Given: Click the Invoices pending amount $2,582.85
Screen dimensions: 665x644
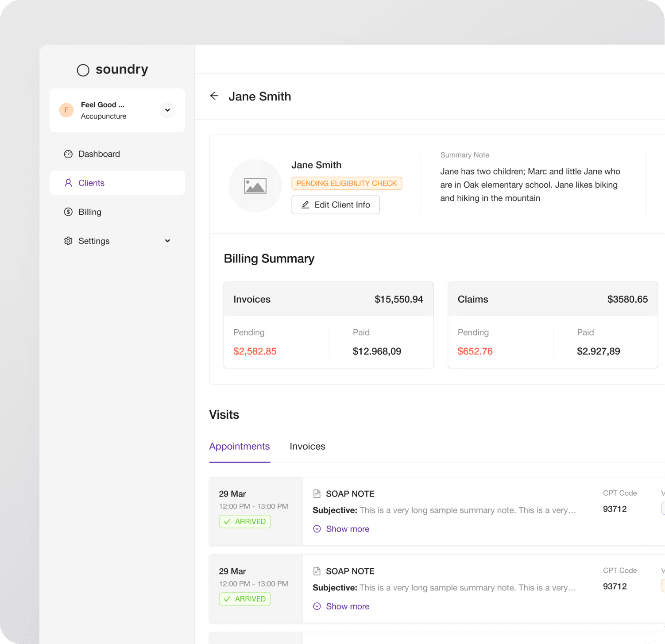Looking at the screenshot, I should click(255, 351).
